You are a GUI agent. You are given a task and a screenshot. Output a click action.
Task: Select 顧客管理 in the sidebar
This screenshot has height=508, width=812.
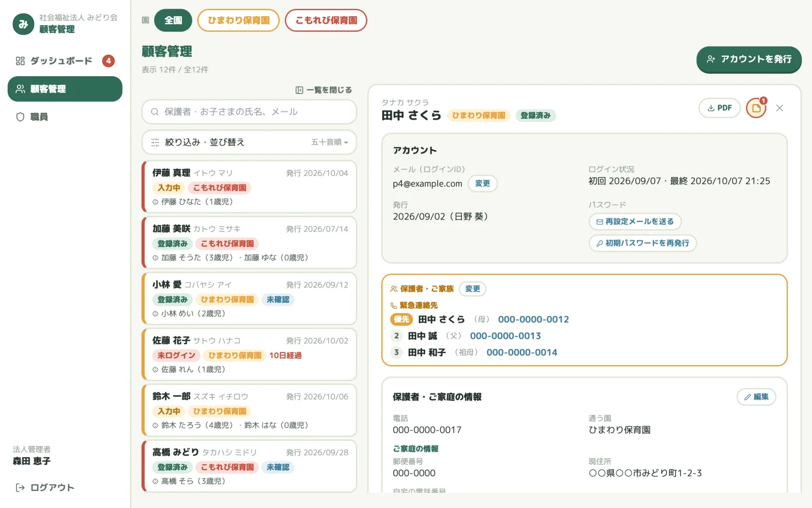[x=65, y=89]
